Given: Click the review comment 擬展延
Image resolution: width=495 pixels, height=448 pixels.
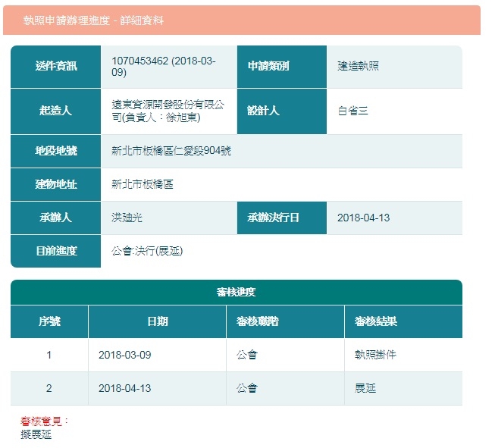Looking at the screenshot, I should click(x=36, y=435).
